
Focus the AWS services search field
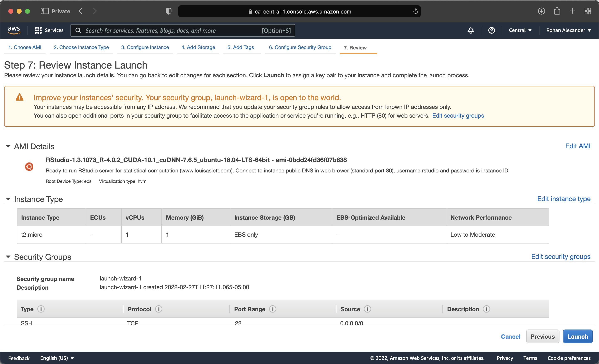(170, 30)
